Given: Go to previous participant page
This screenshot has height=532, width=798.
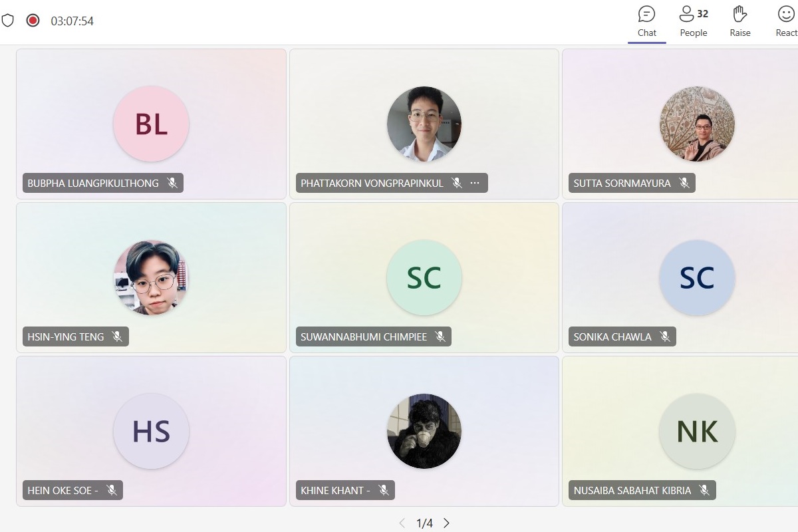Looking at the screenshot, I should (x=402, y=523).
